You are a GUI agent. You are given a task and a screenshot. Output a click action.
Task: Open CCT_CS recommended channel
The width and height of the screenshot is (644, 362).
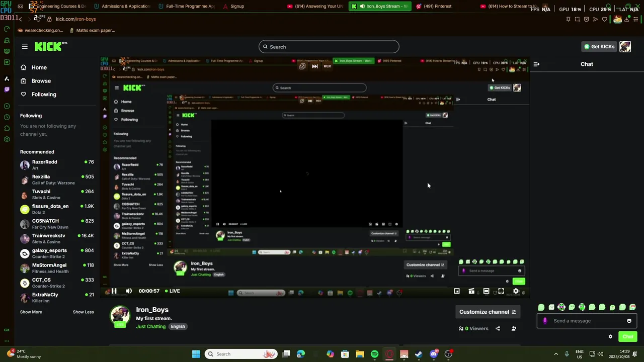57,283
